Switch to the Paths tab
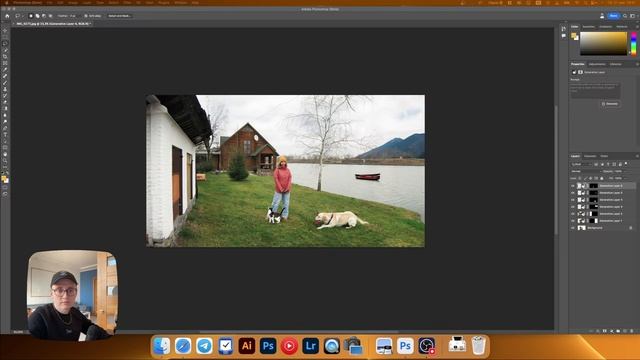 point(604,156)
